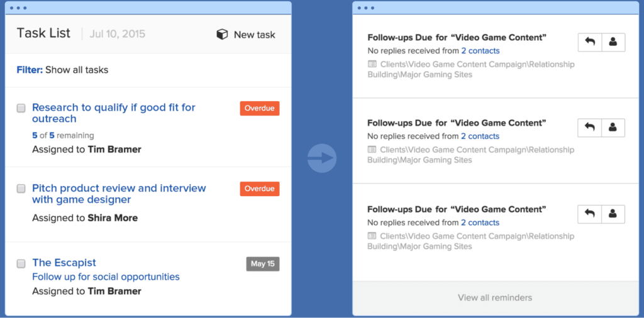This screenshot has height=318, width=644.
Task: Click second reminder's Clients folder path text
Action: click(471, 155)
